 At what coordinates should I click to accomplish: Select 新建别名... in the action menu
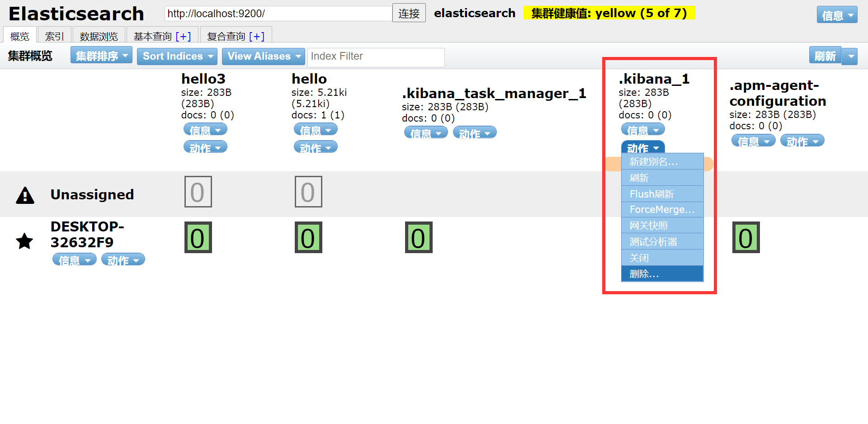(x=662, y=161)
